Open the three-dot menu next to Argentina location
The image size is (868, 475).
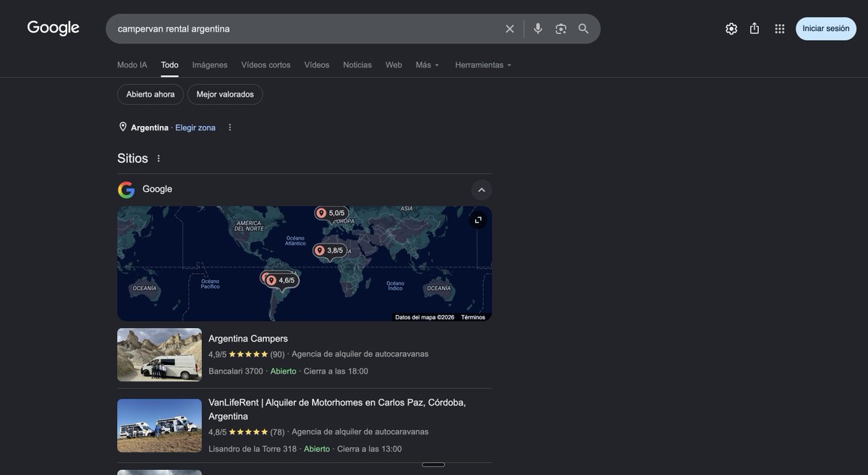coord(230,127)
